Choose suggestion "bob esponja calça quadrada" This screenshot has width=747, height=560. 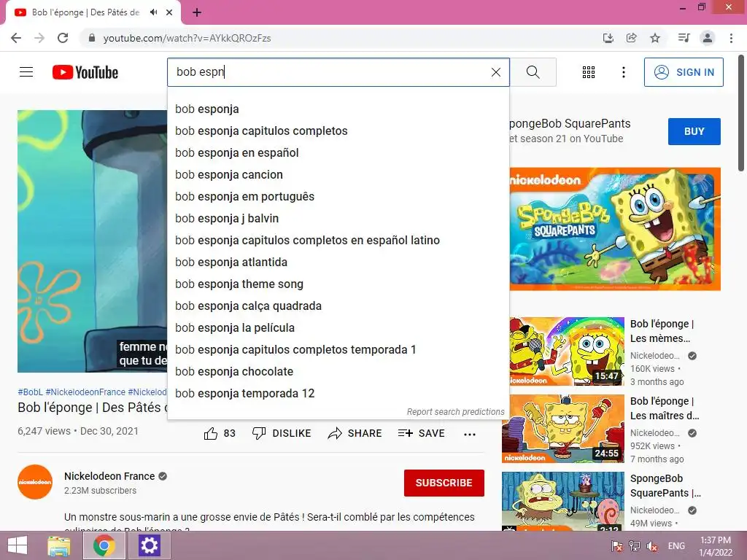(338, 306)
